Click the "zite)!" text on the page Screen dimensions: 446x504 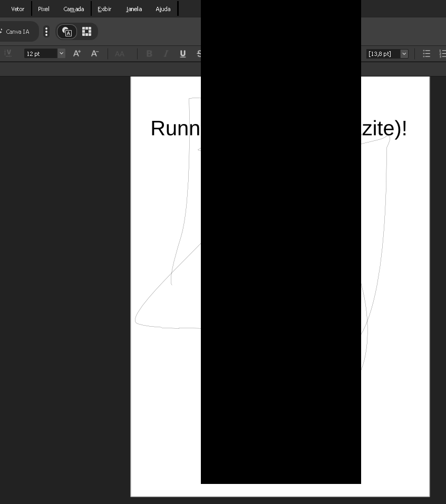point(384,129)
